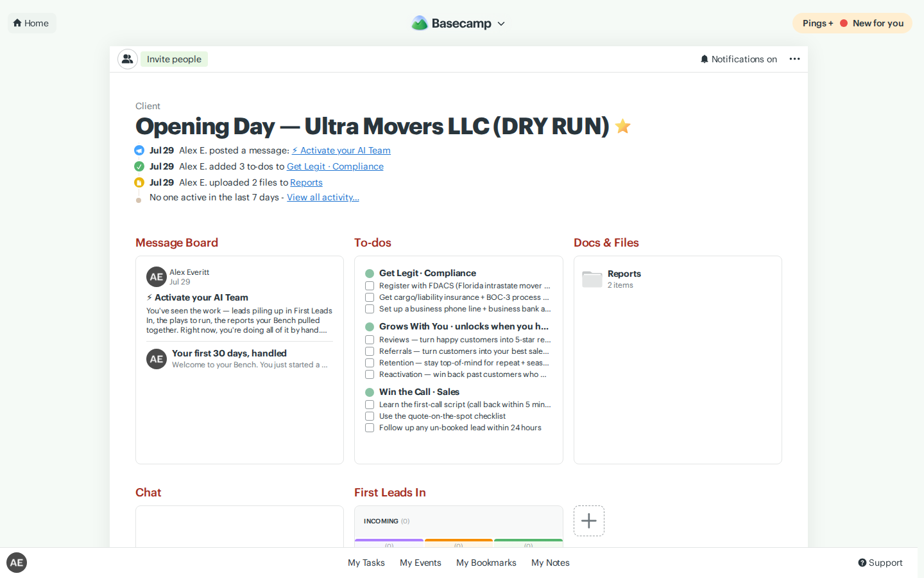This screenshot has width=924, height=578.
Task: Open the empty Chat card
Action: [x=239, y=527]
